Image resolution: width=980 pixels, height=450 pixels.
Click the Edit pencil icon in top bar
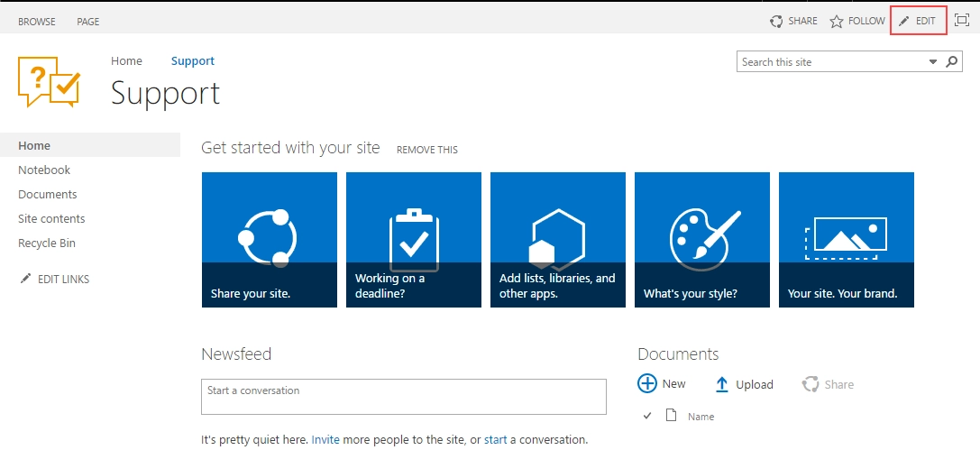pyautogui.click(x=903, y=22)
